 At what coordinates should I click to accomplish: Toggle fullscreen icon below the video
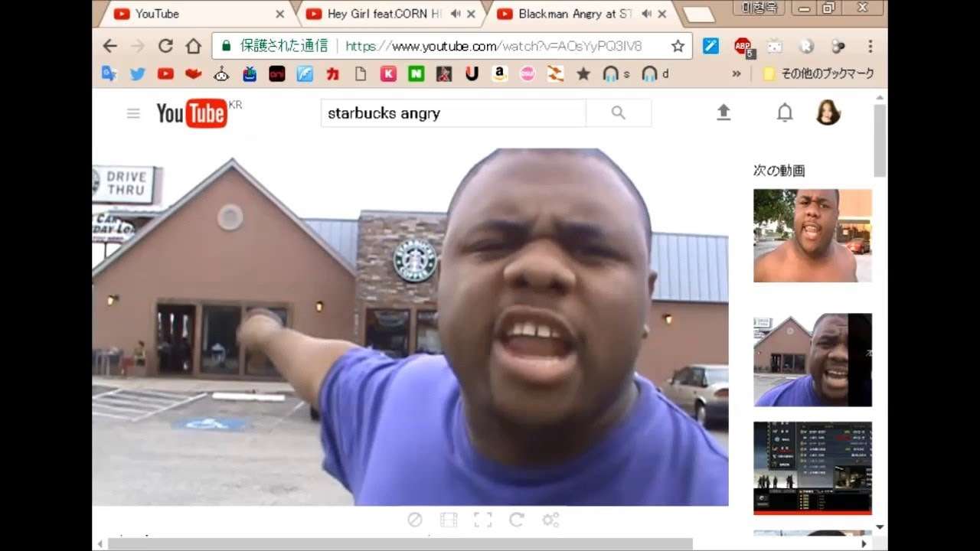pyautogui.click(x=483, y=520)
